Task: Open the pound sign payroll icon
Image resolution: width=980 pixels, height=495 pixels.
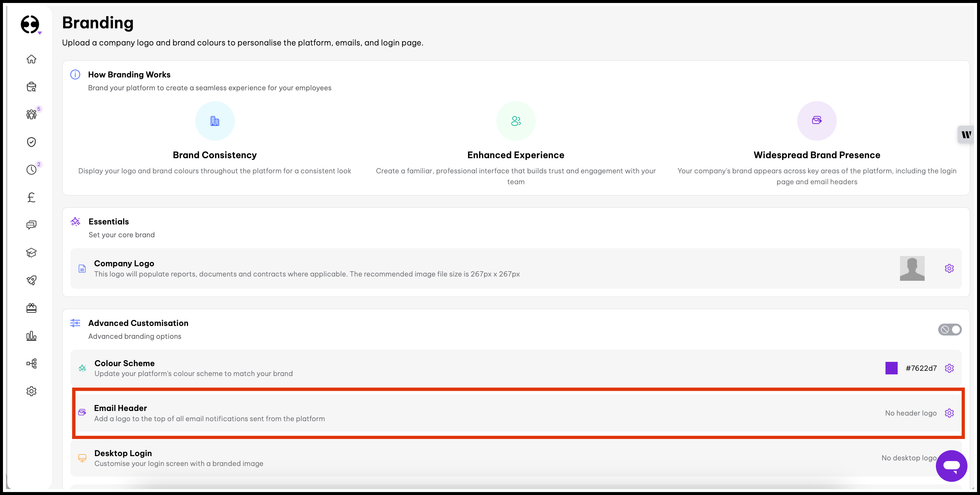Action: pyautogui.click(x=31, y=197)
